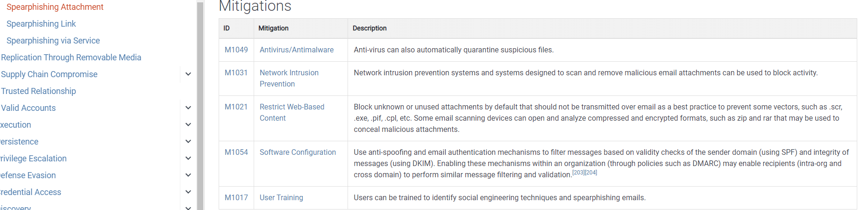Expand the Defense Evasion chevron
Screen dimensions: 868x210
click(188, 175)
